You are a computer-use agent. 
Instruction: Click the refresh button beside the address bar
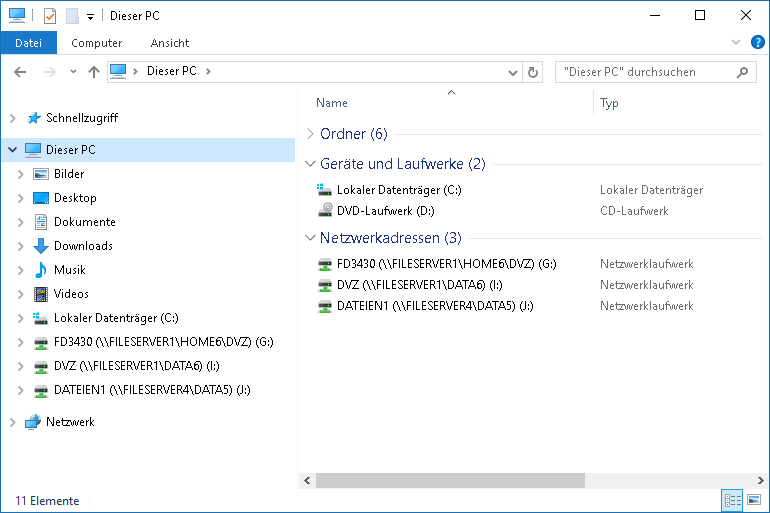533,72
